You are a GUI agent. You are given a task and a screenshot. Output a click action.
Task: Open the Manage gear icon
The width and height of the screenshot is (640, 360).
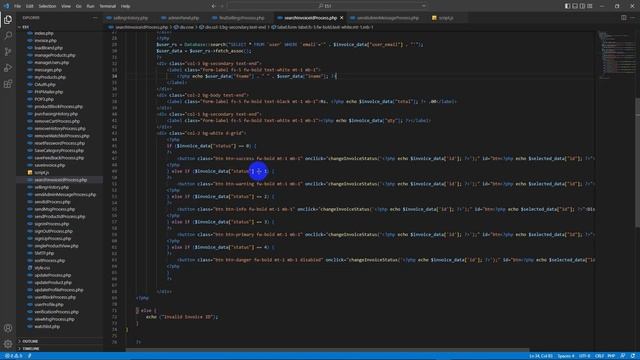tap(8, 344)
